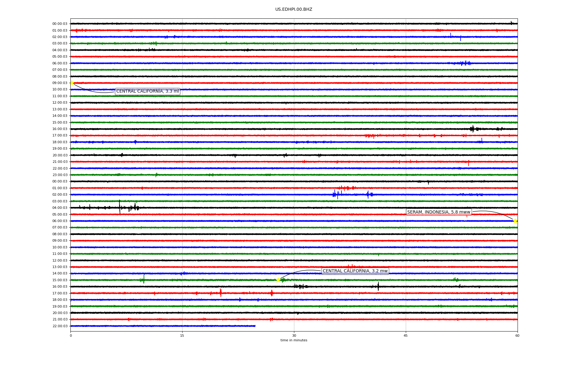Click the Seram Indonesia event star marker
Screen dimensions: 588x368
(515, 221)
